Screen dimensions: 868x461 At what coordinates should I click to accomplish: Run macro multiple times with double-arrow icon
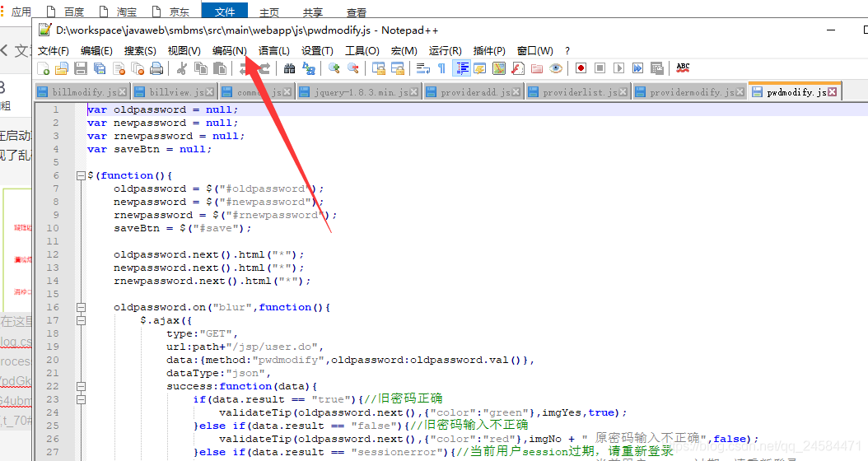click(637, 68)
